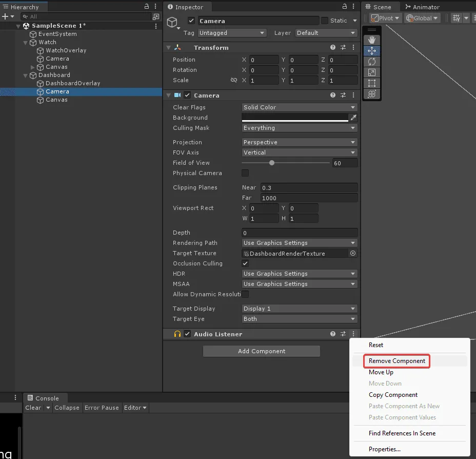Click the Depth input field
This screenshot has height=459, width=476.
tap(300, 233)
